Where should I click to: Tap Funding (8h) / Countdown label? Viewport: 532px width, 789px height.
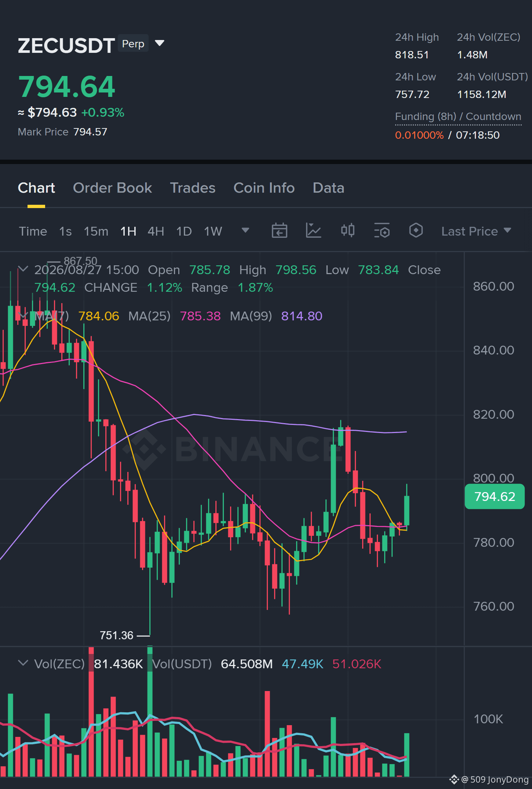point(458,117)
